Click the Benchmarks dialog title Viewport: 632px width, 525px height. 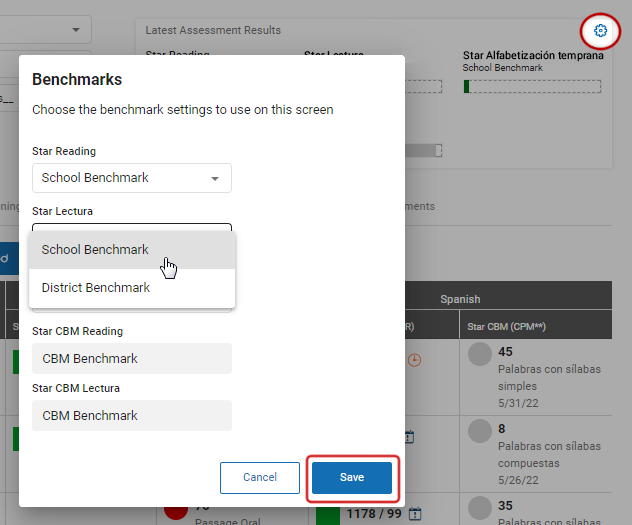tap(77, 79)
